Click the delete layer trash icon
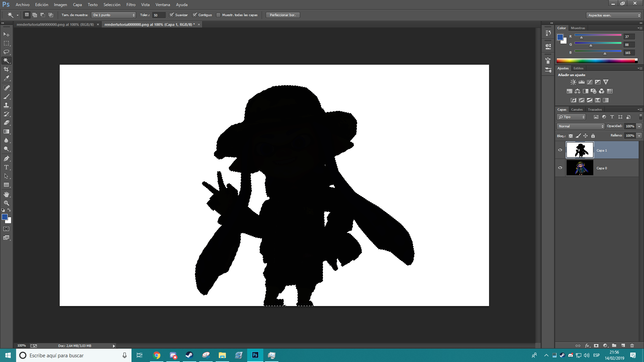Viewport: 644px width, 362px height. pos(632,346)
